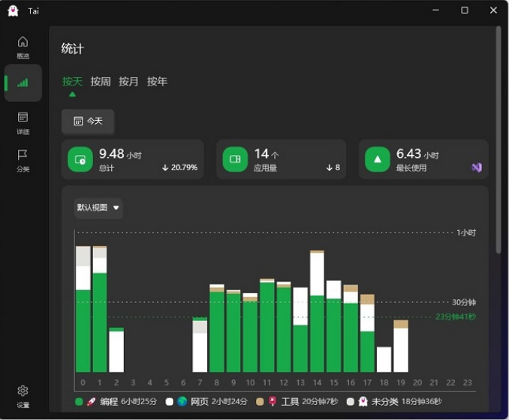Click the Tai ghost app logo
Screen dimensions: 509x420
coord(13,10)
